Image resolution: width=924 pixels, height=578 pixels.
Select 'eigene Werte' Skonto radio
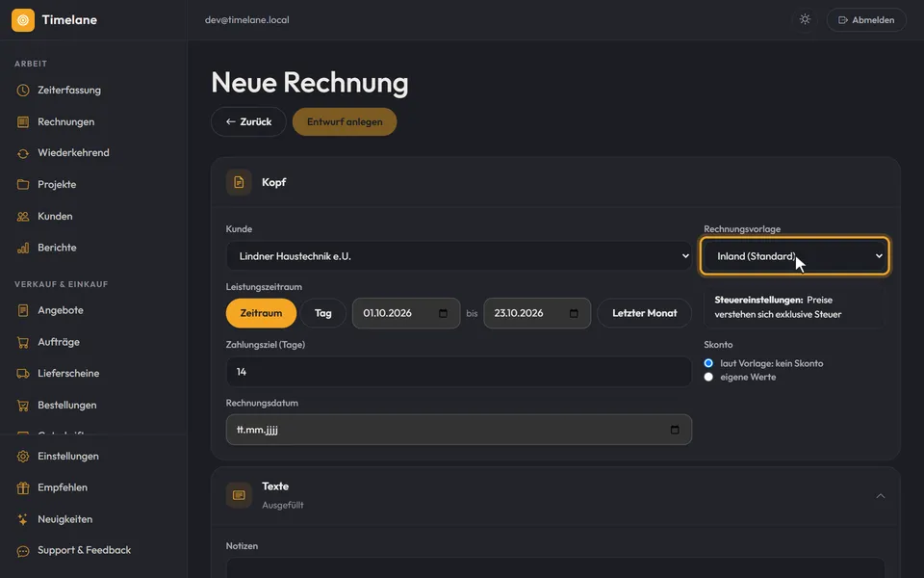708,377
